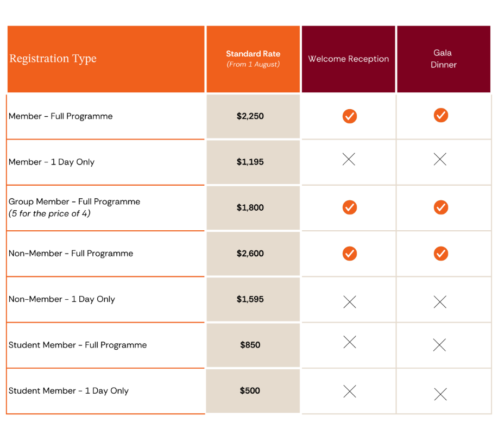Select the Registration Type header cell

point(106,59)
